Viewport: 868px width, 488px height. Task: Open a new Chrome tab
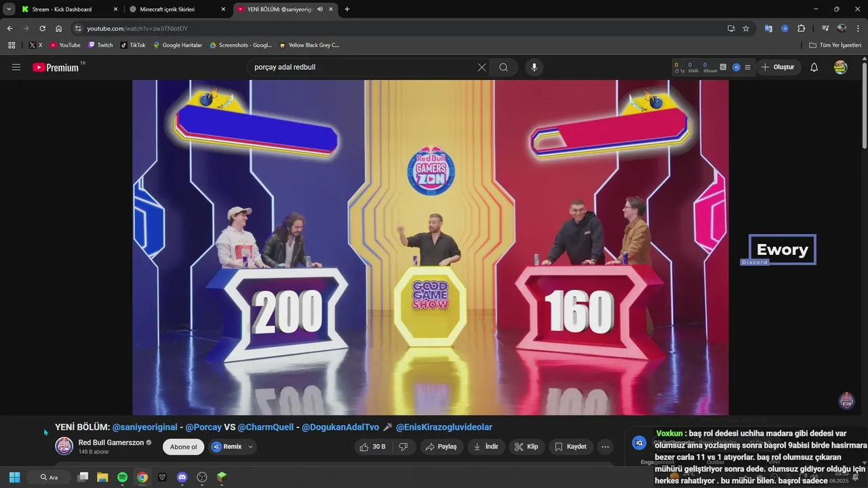[x=347, y=9]
